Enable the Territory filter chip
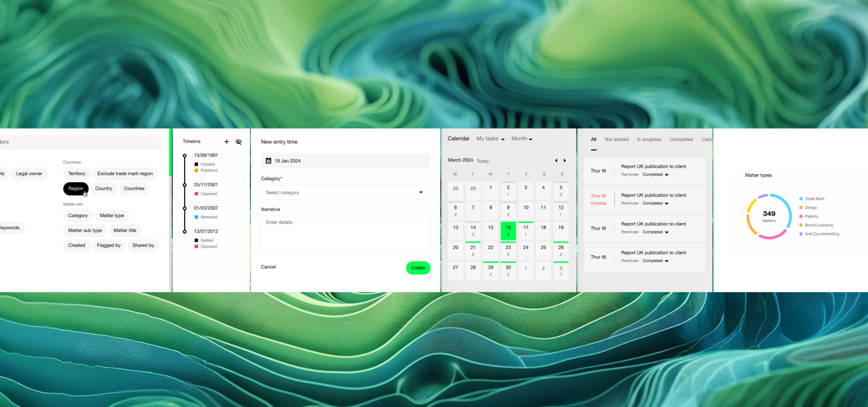 [x=77, y=174]
